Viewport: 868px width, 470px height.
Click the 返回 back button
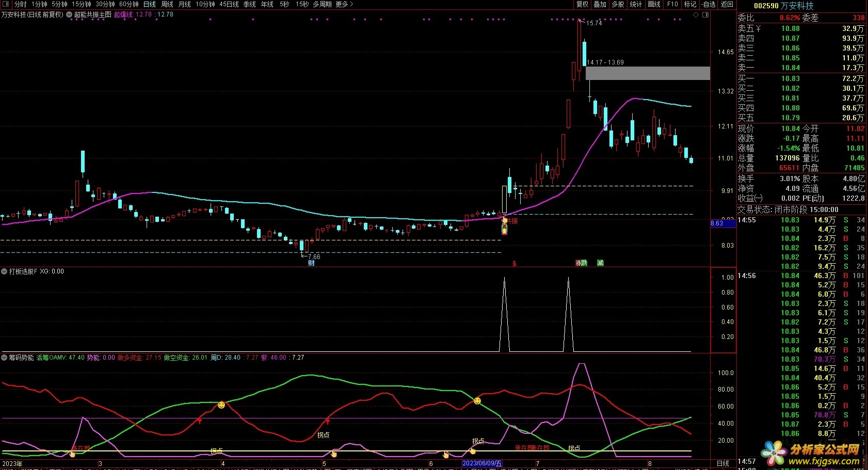727,4
